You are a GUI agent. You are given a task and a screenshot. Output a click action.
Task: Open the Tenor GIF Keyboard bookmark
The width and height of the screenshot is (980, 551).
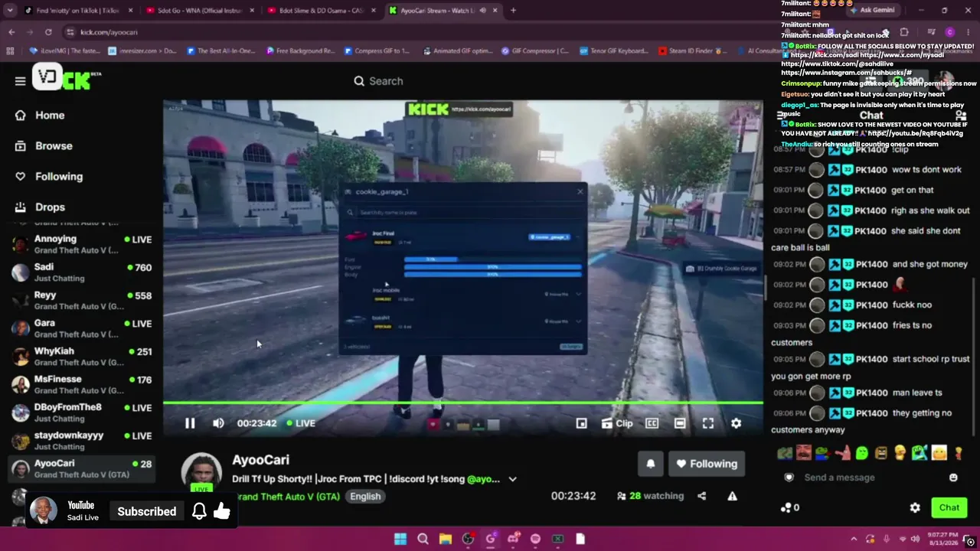[x=613, y=51]
